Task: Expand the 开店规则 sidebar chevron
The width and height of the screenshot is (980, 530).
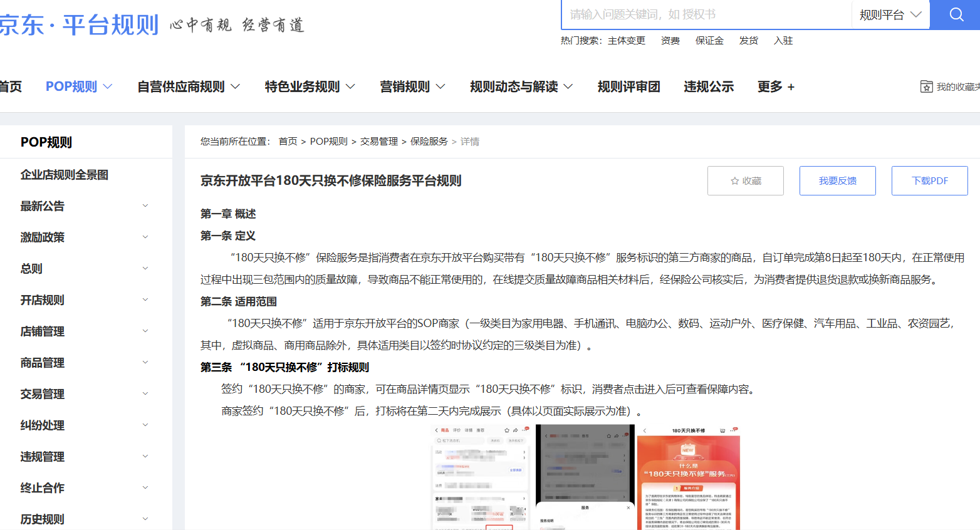Action: tap(145, 300)
